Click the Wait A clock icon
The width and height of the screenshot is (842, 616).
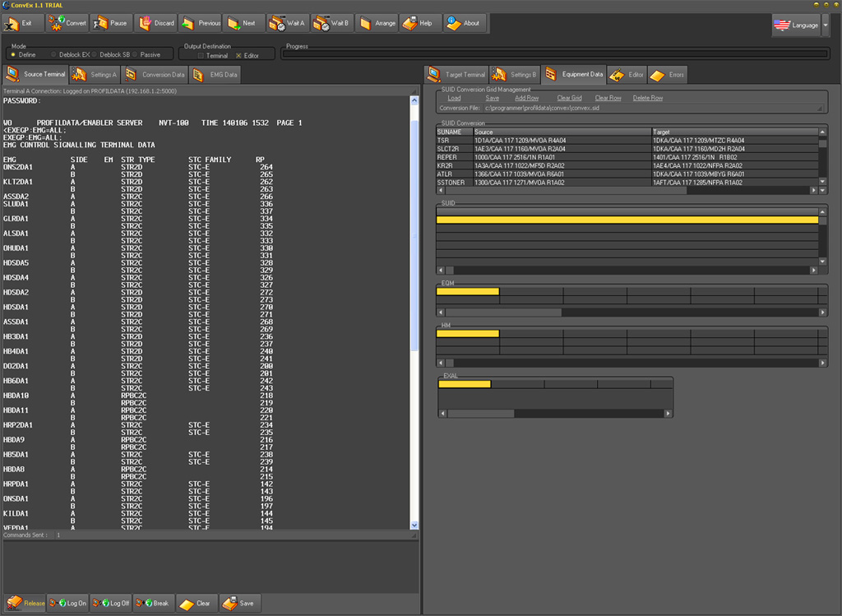click(x=277, y=23)
